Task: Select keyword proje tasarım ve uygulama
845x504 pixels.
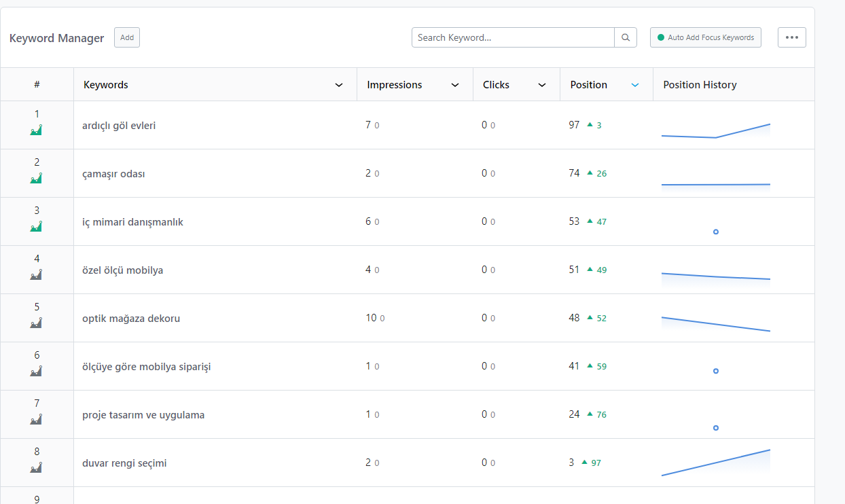Action: [x=143, y=415]
